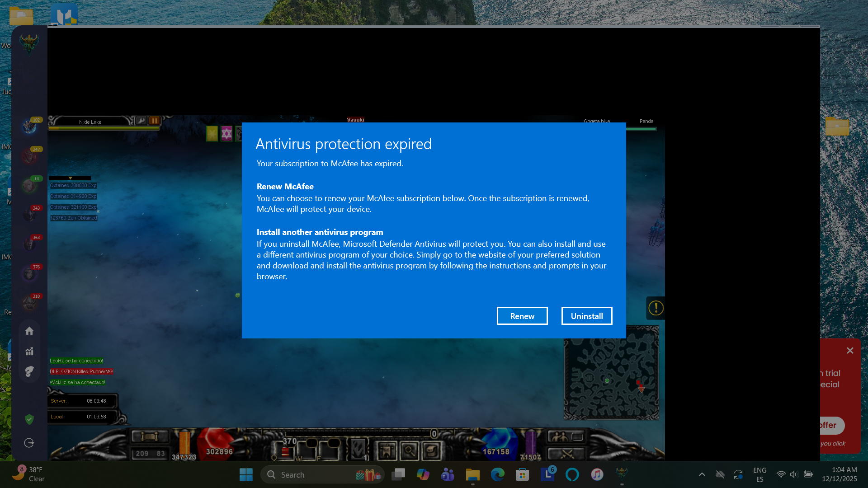Collapse the Exp log with the yellow arrow
Image resolution: width=868 pixels, height=488 pixels.
click(70, 178)
